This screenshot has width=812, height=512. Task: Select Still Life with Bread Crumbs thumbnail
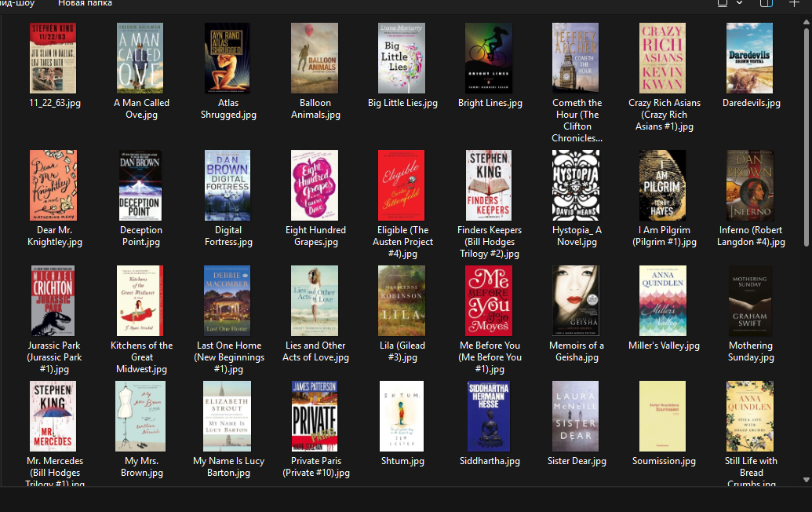(750, 416)
